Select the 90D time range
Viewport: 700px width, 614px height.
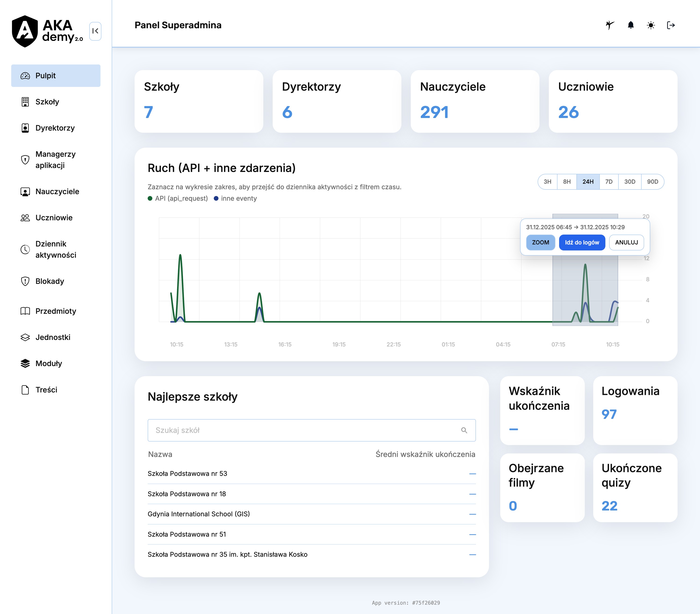[x=652, y=182]
